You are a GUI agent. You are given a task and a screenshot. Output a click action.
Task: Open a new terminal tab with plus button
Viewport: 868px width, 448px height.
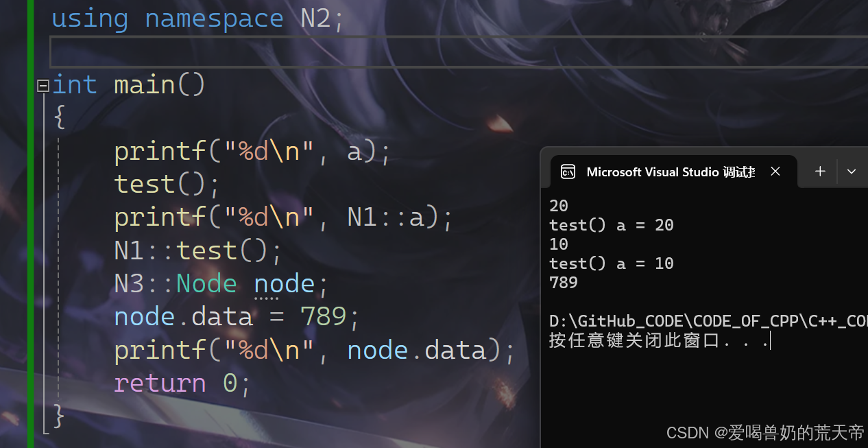(x=820, y=172)
